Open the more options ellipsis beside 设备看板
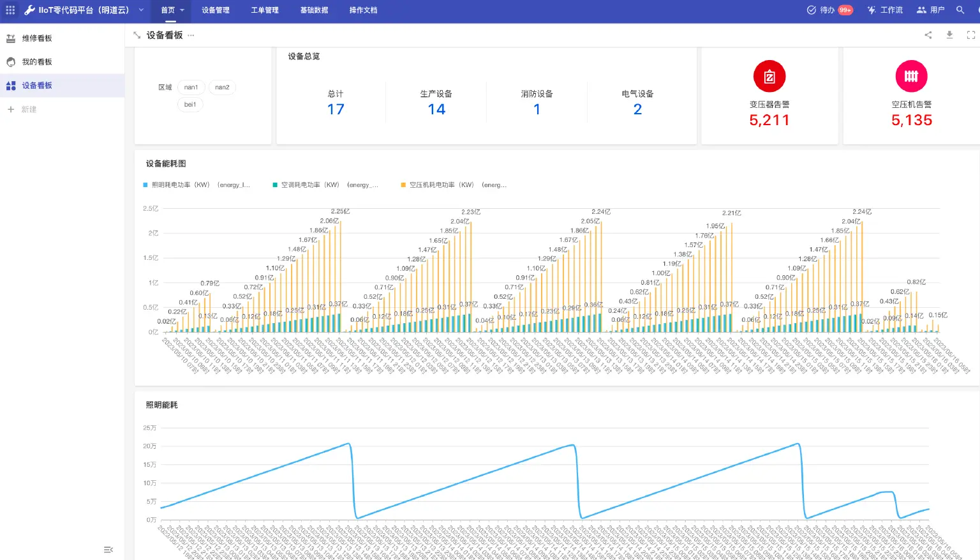Screen dimensions: 980x560 click(191, 36)
